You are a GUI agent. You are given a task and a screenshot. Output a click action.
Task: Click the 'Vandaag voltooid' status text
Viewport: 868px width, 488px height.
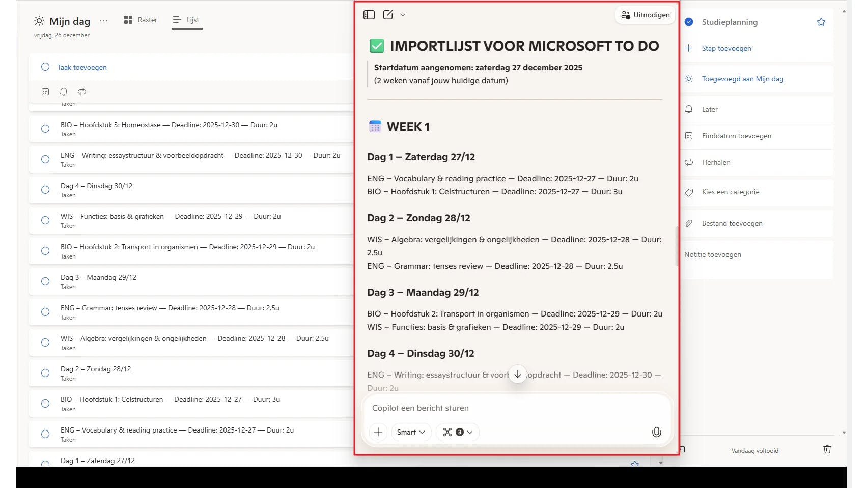click(x=755, y=450)
